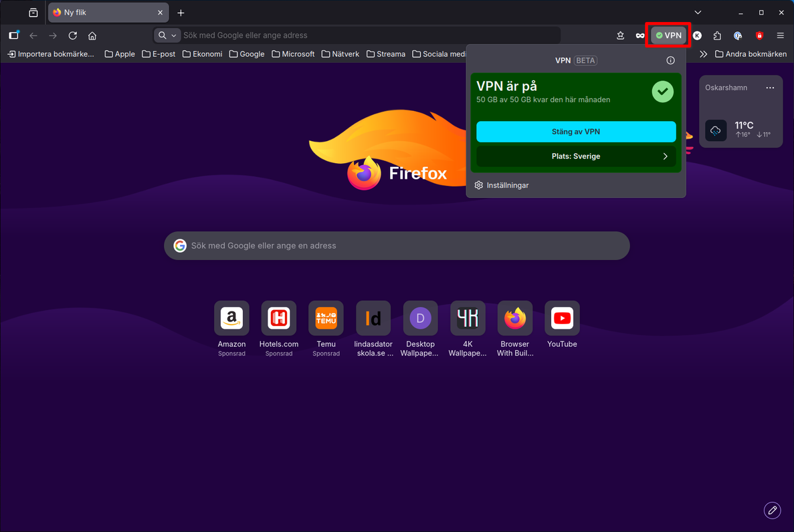Open the list all tabs chevron

(x=698, y=13)
